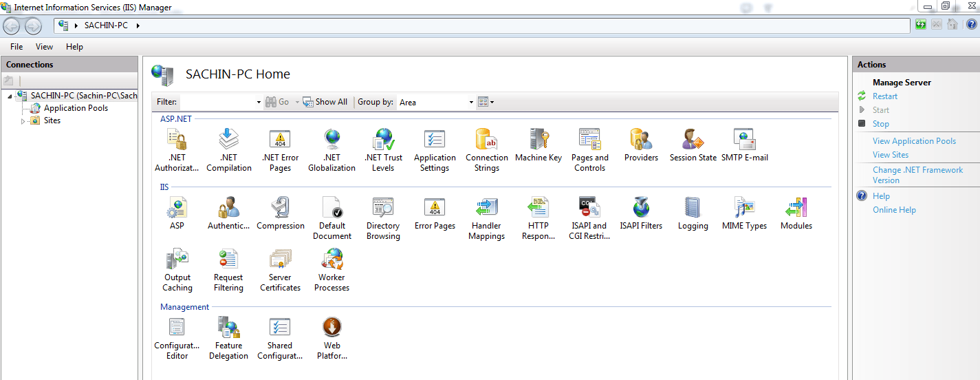Image resolution: width=980 pixels, height=380 pixels.
Task: Open Output Caching feature
Action: click(177, 270)
